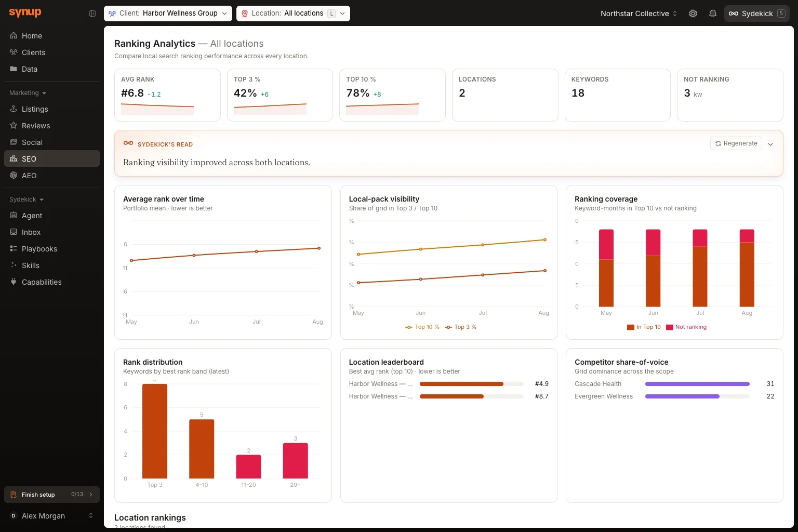798x532 pixels.
Task: Click the AVG RANK card
Action: click(x=167, y=95)
